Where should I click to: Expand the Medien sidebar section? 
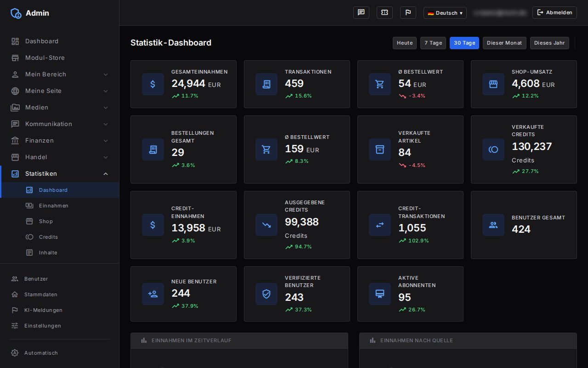[60, 107]
